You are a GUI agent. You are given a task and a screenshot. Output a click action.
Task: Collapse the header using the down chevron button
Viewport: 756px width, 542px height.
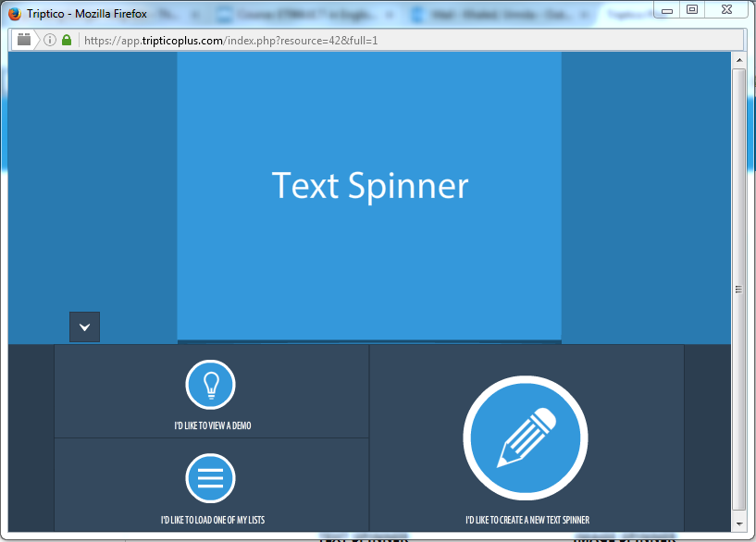coord(84,326)
